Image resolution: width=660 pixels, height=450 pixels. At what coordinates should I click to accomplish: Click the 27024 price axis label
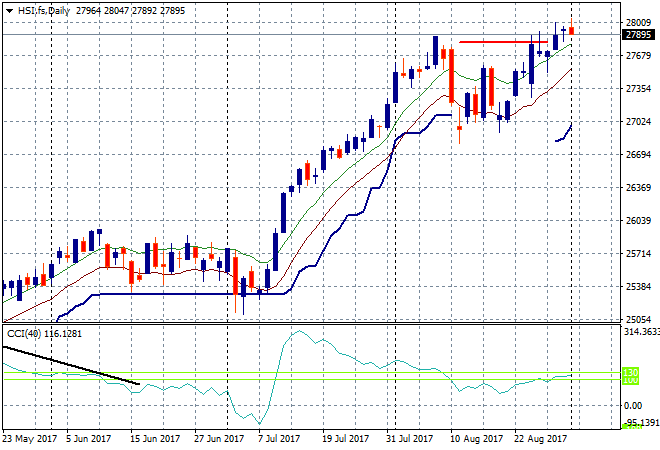point(638,121)
